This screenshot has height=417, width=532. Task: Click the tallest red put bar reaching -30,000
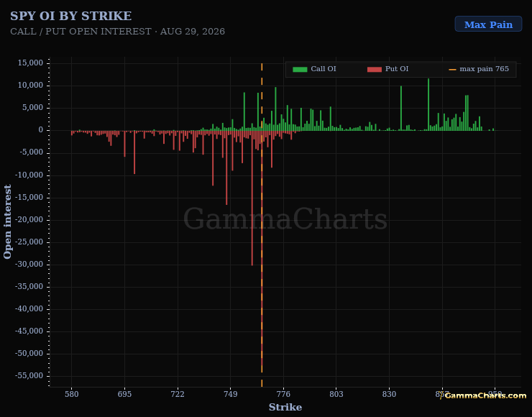tap(252, 198)
